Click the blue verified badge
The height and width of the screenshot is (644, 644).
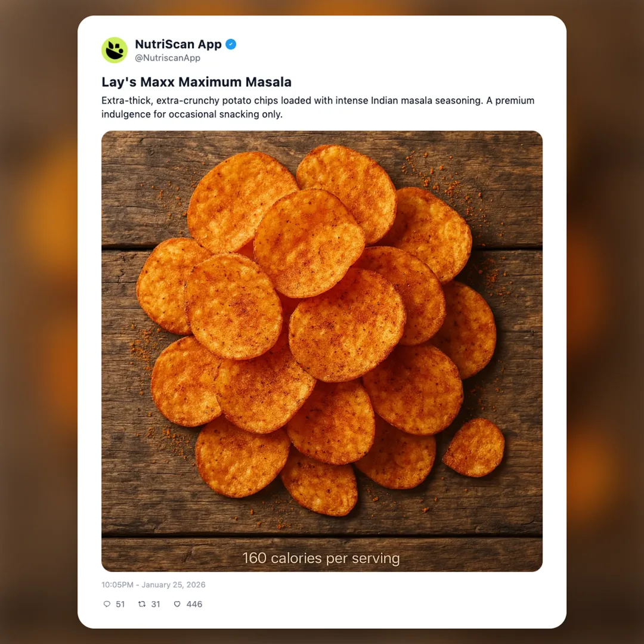pos(231,44)
